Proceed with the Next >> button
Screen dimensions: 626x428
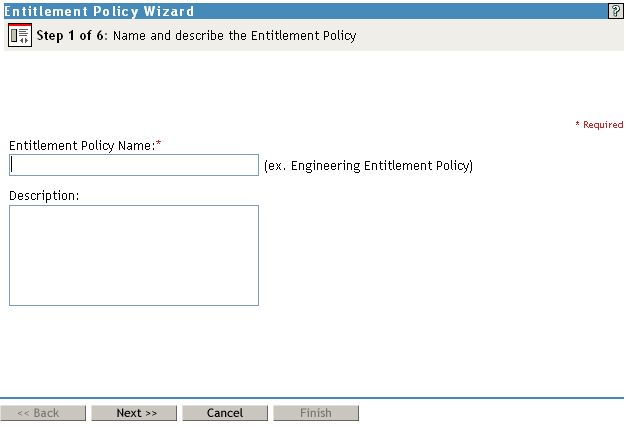click(134, 413)
